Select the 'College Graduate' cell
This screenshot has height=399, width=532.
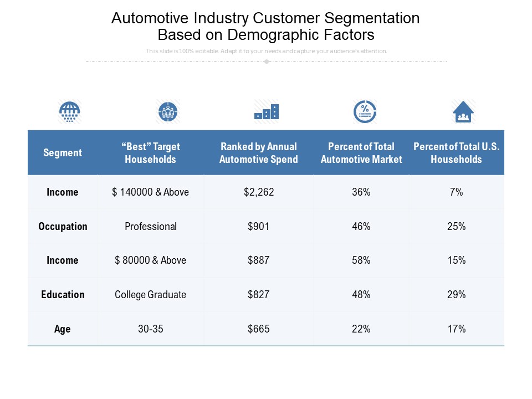tap(150, 294)
